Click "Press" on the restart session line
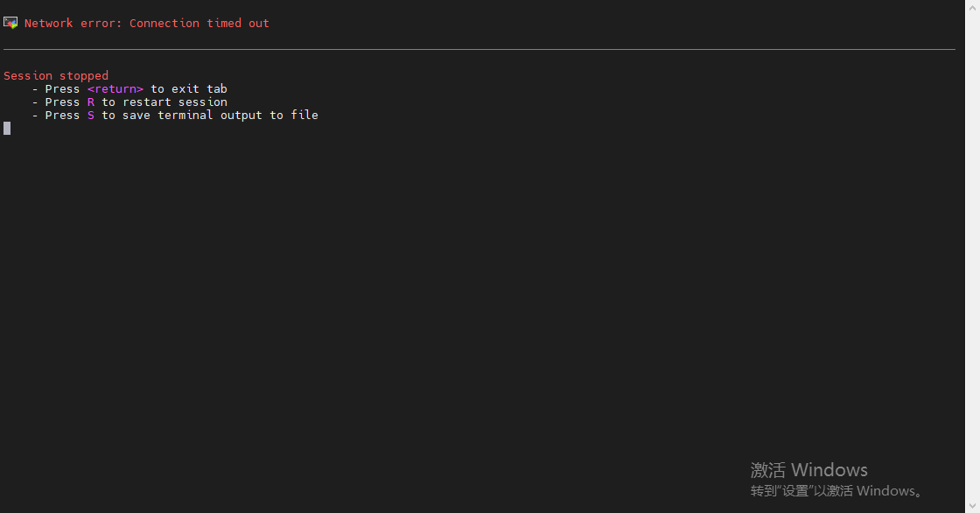980x513 pixels. [62, 102]
